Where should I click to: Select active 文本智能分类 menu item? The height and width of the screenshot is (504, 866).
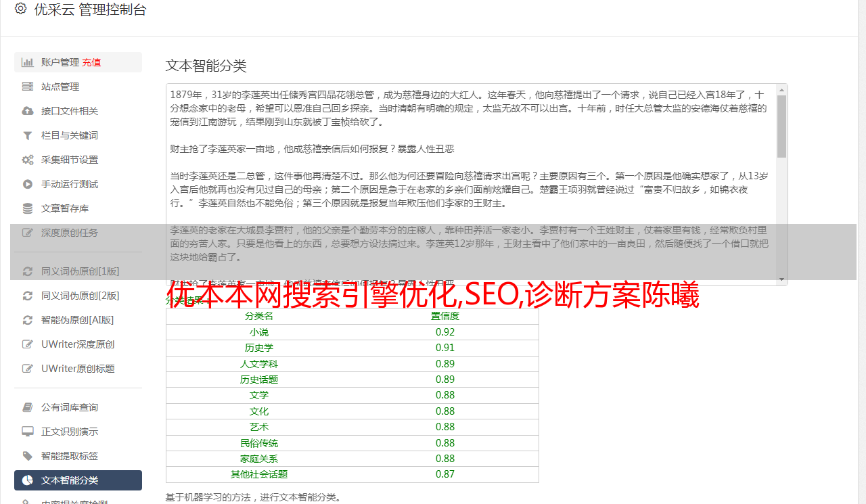click(78, 480)
